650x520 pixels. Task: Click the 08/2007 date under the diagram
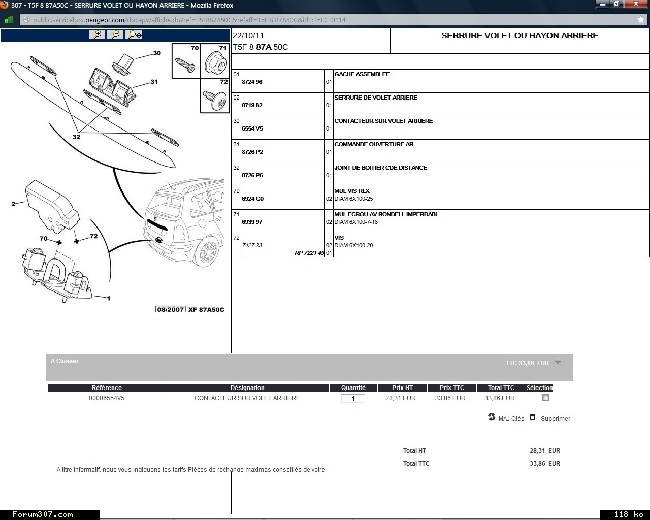(x=170, y=309)
